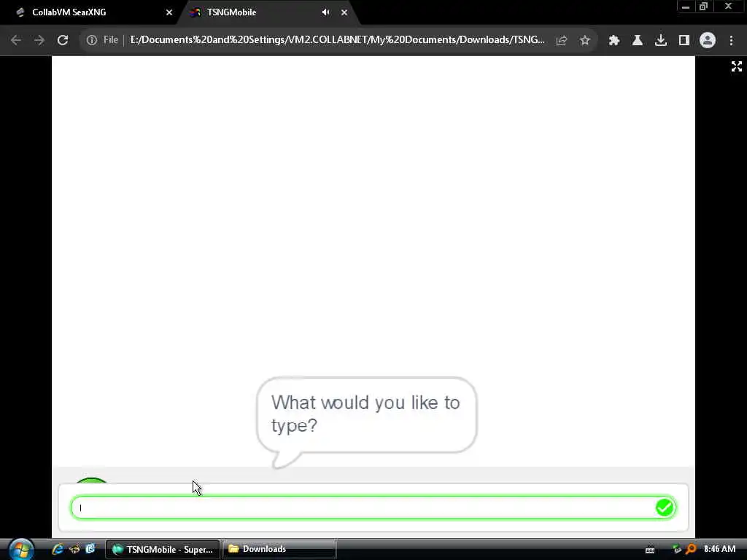Share this page icon
The height and width of the screenshot is (560, 747).
click(x=562, y=41)
